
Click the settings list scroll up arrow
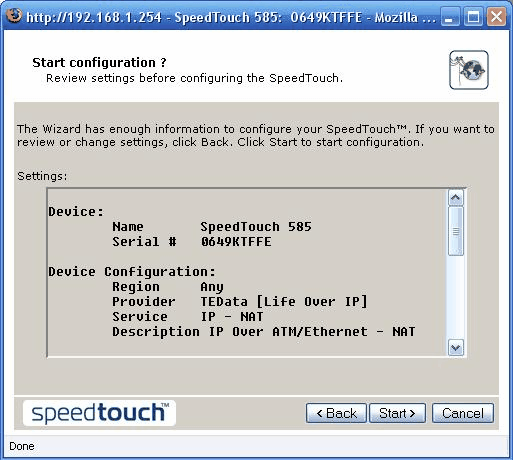456,198
